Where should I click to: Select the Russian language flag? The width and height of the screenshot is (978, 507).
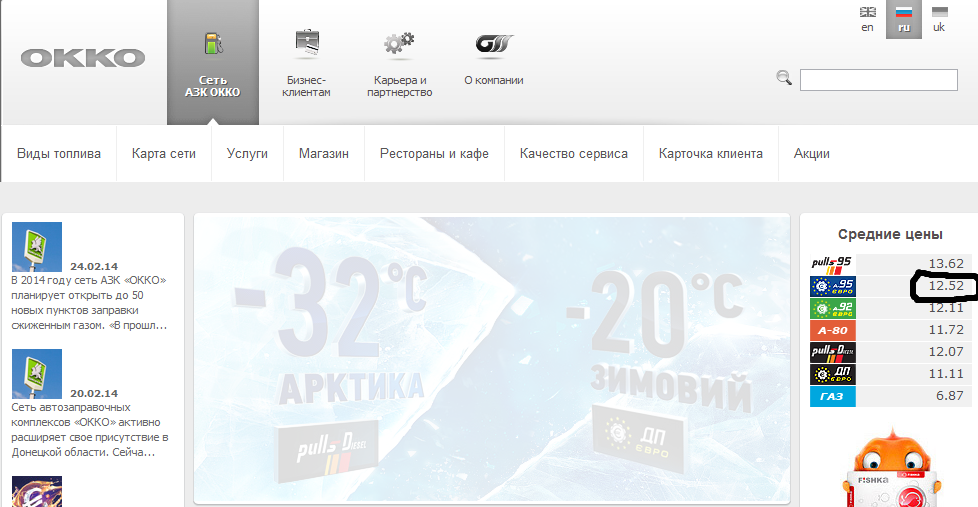tap(904, 18)
